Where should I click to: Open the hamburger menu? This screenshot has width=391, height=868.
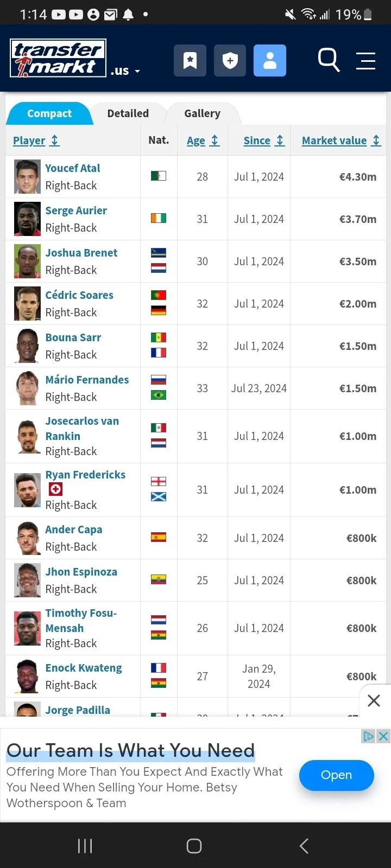[365, 61]
